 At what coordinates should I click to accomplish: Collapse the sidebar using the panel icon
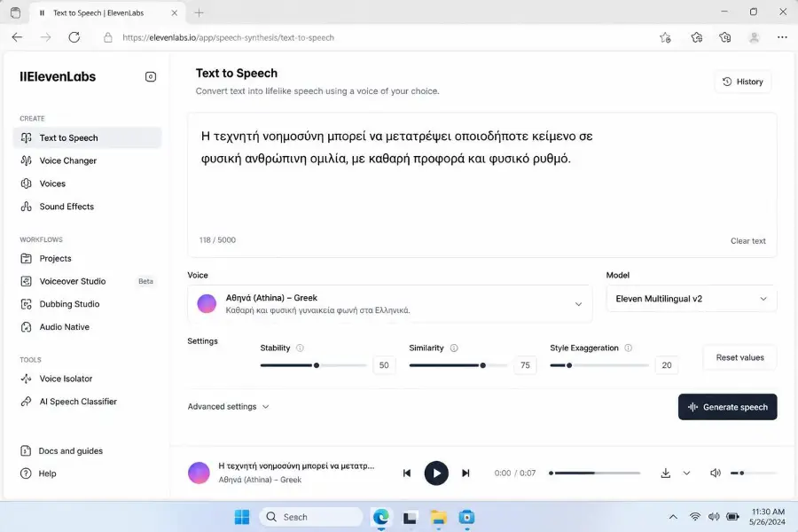pos(150,77)
